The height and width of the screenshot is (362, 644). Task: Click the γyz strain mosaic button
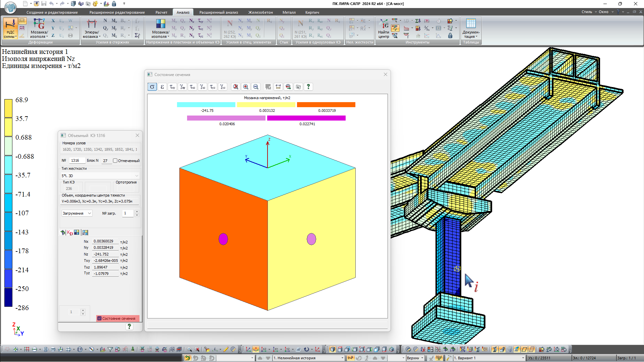[x=223, y=87]
